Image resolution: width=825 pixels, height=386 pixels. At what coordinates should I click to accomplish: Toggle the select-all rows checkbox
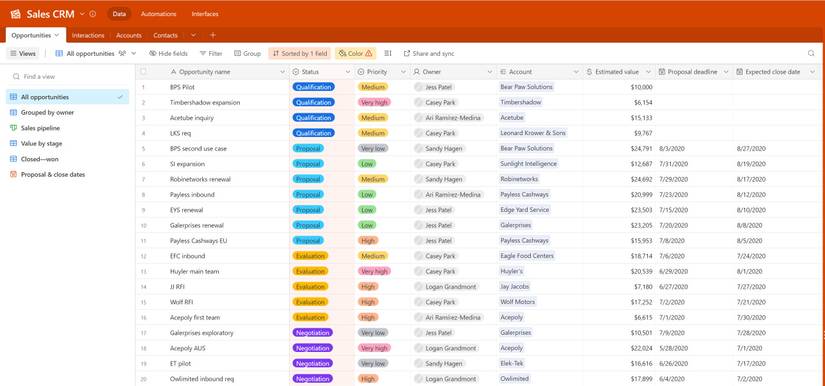click(x=144, y=72)
